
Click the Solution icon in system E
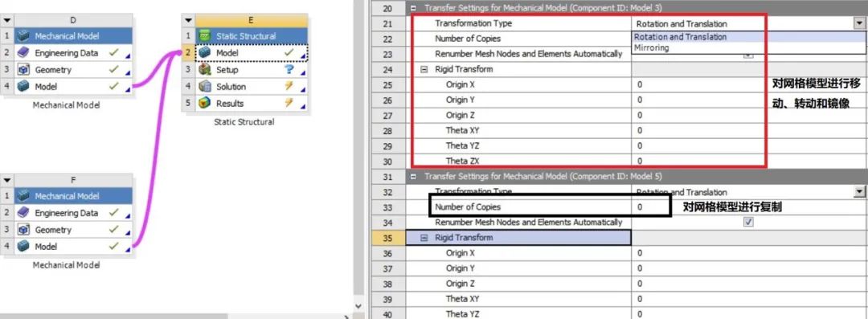pos(205,87)
